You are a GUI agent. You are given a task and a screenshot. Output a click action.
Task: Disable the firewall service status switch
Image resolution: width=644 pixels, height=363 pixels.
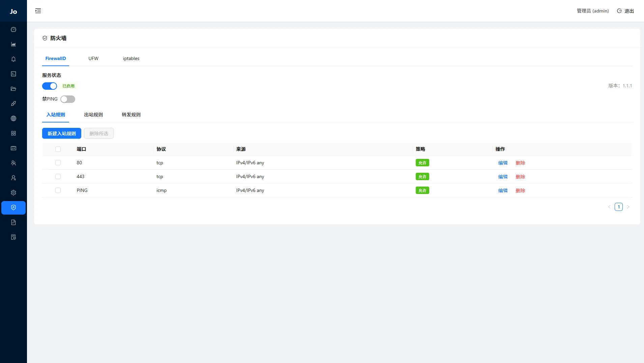tap(50, 86)
